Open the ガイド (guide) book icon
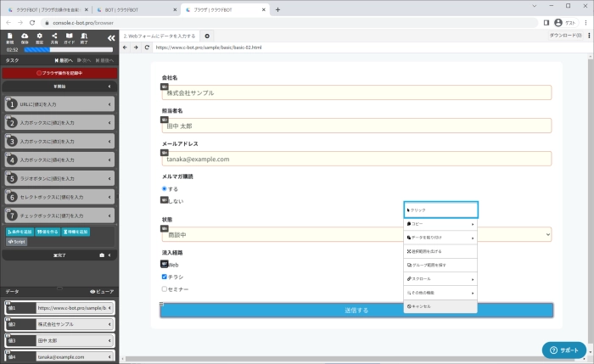This screenshot has width=594, height=364. 70,37
